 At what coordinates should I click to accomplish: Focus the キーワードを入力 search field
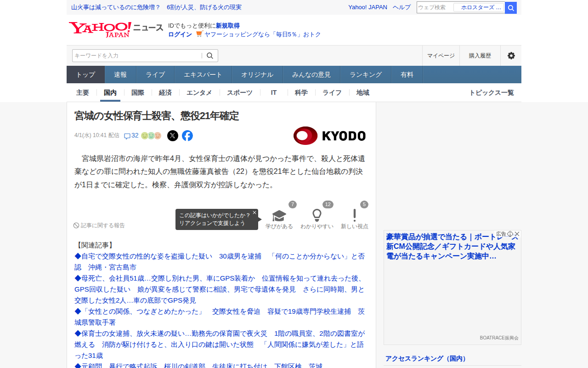[137, 56]
